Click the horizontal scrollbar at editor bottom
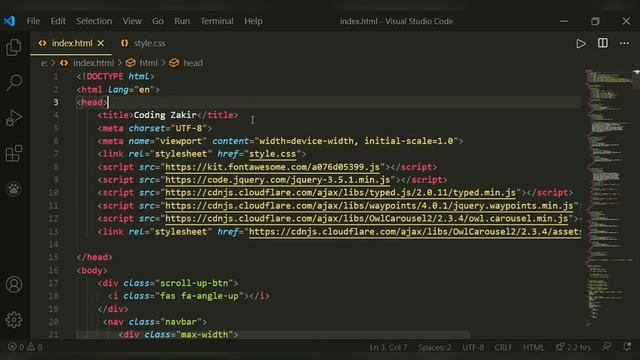 tap(273, 335)
